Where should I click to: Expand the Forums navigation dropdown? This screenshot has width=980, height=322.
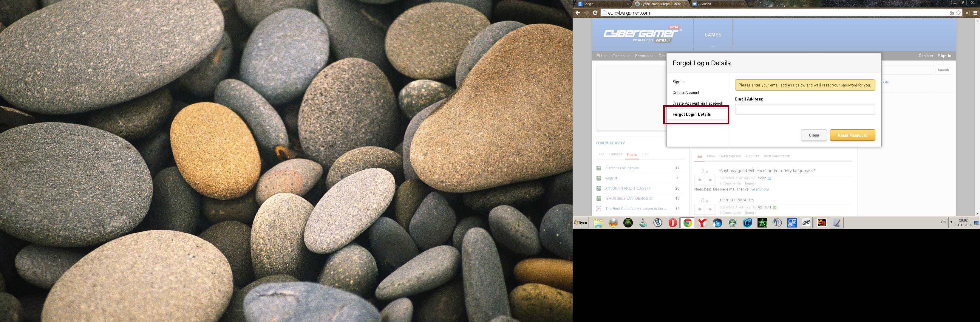(644, 56)
